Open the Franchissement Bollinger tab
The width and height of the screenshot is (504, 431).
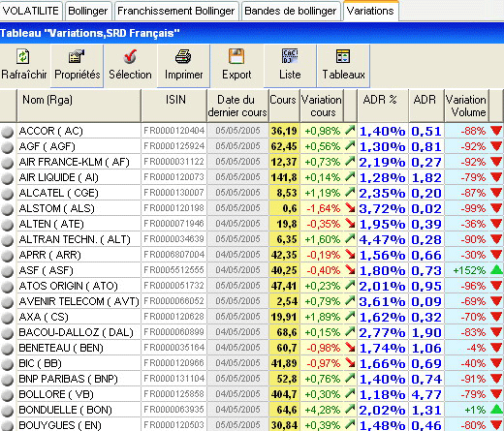[176, 11]
